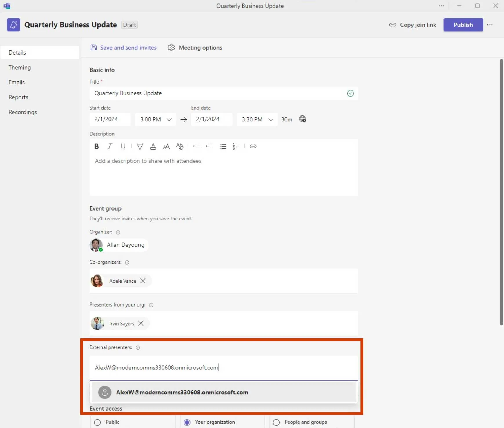Switch to the Theming tab
The height and width of the screenshot is (428, 504).
(x=40, y=68)
